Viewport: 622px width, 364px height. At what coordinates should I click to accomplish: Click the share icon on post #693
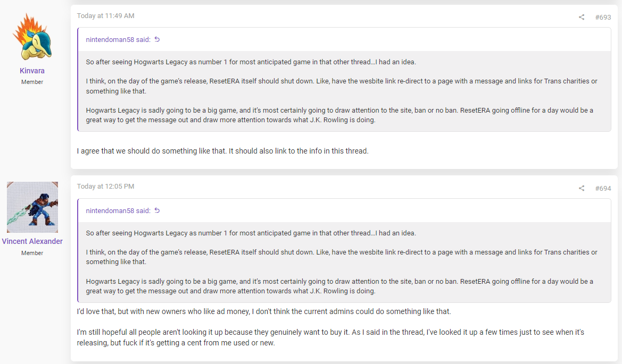coord(582,17)
